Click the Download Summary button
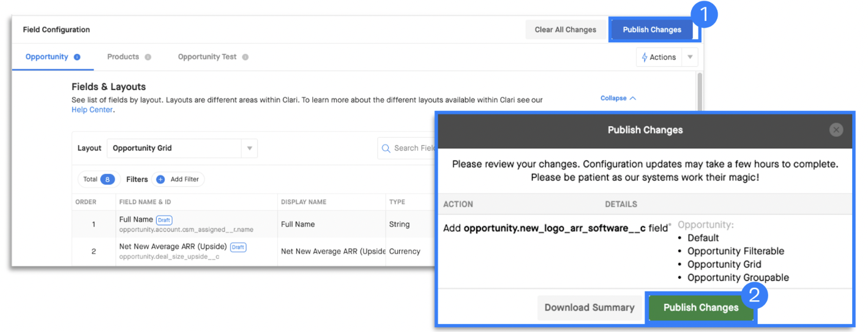Screen dimensions: 868x332 pos(589,307)
